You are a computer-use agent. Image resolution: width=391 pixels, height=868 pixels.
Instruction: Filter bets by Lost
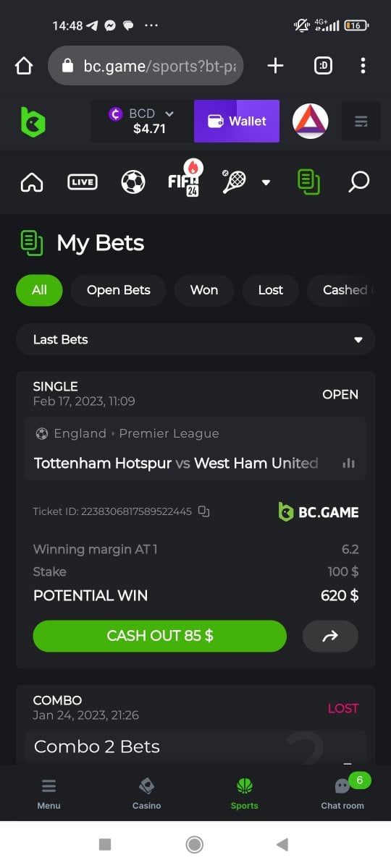271,290
